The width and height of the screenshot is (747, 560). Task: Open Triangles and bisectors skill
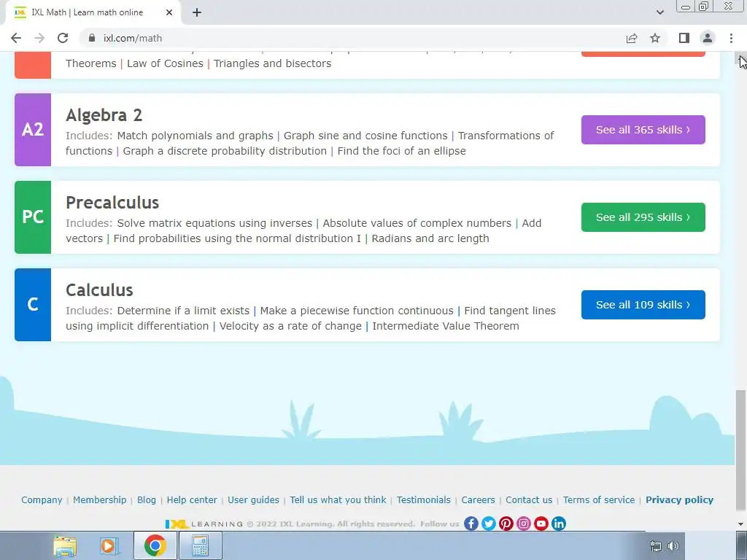click(273, 64)
